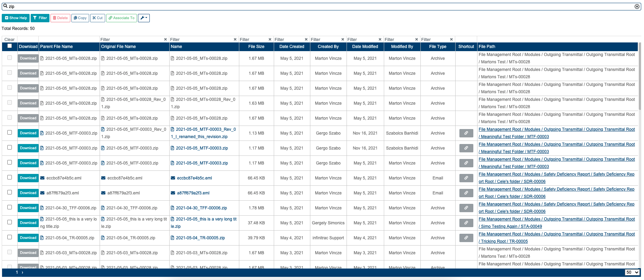Sort by the Date Created column header
Image resolution: width=644 pixels, height=280 pixels.
(x=292, y=47)
